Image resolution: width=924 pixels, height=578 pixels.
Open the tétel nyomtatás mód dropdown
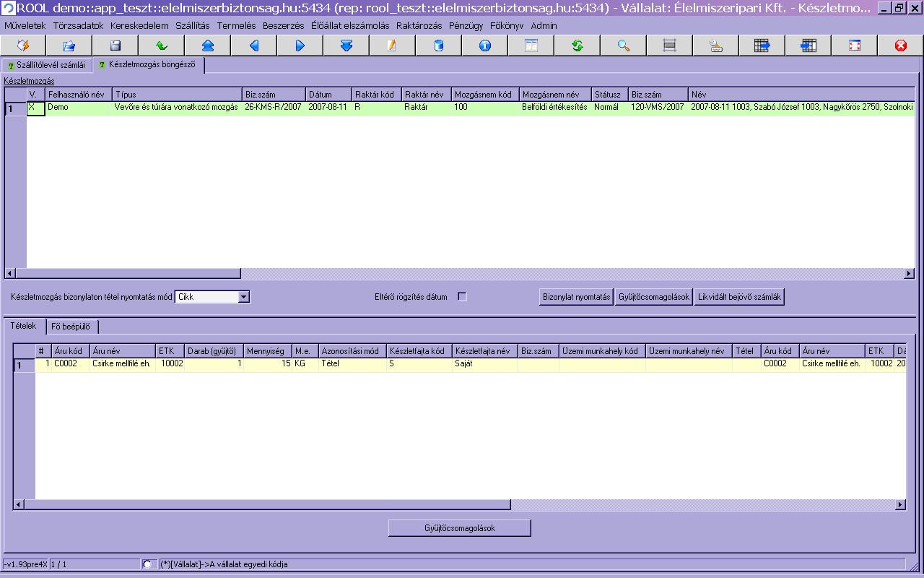point(243,297)
